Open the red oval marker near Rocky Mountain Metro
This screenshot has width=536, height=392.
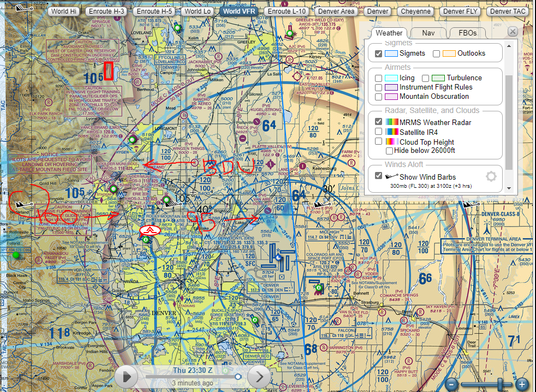[150, 230]
